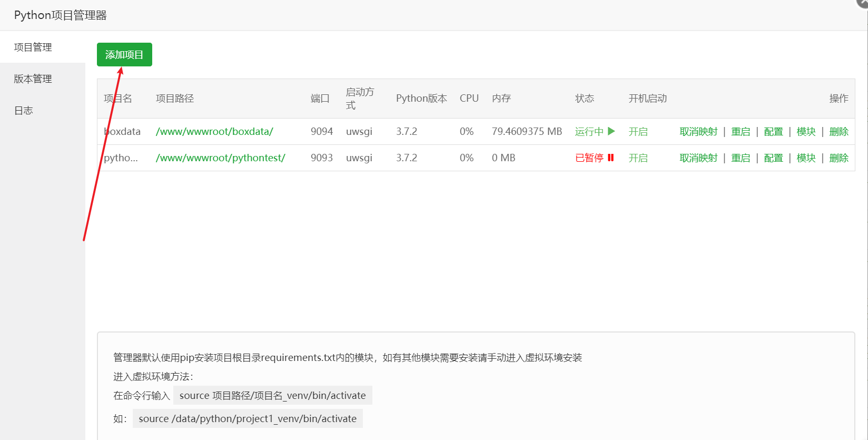
Task: Click the CPU column header
Action: coord(469,99)
